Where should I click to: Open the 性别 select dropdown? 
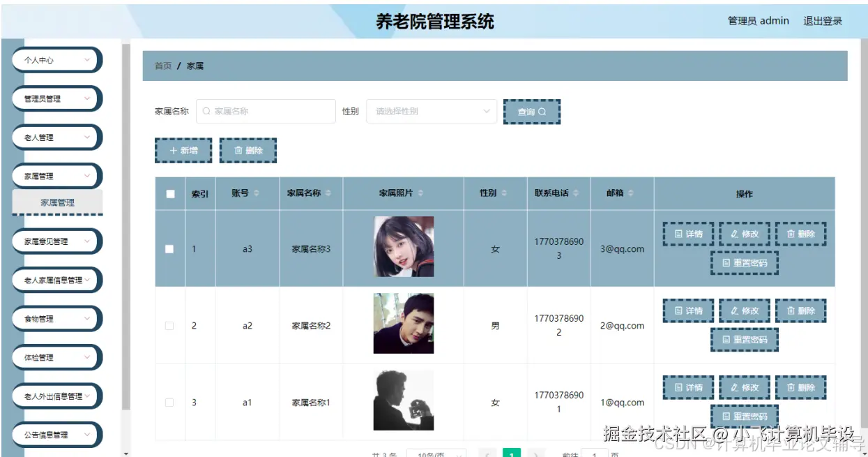coord(432,112)
